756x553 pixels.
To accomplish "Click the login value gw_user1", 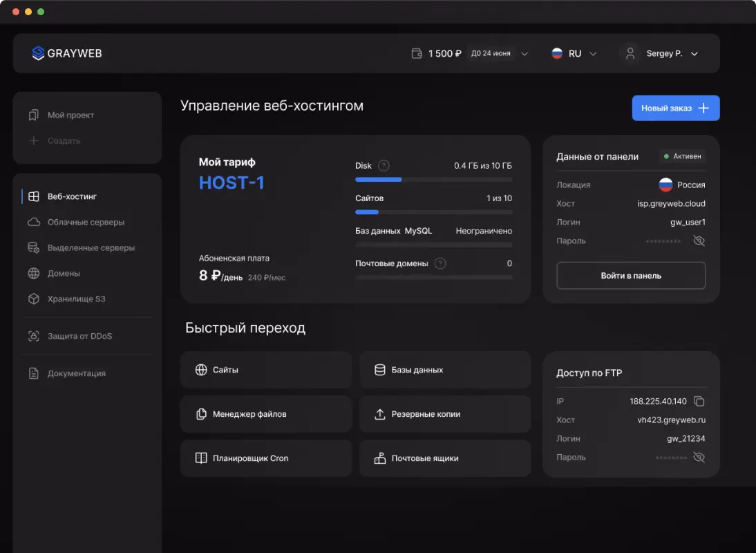I will tap(688, 223).
